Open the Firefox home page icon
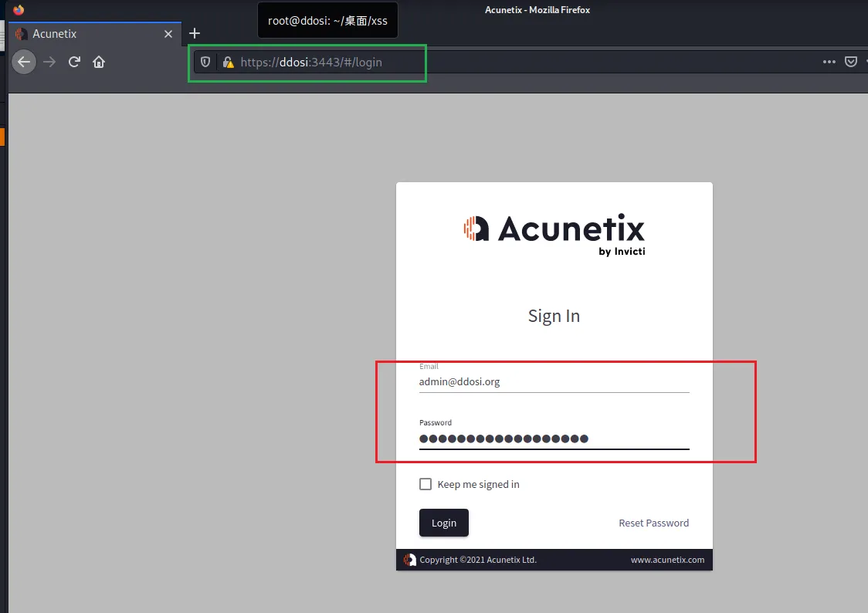This screenshot has height=613, width=868. 99,62
